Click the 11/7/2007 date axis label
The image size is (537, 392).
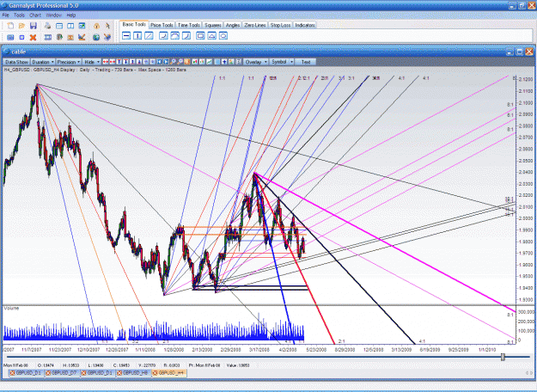point(32,350)
